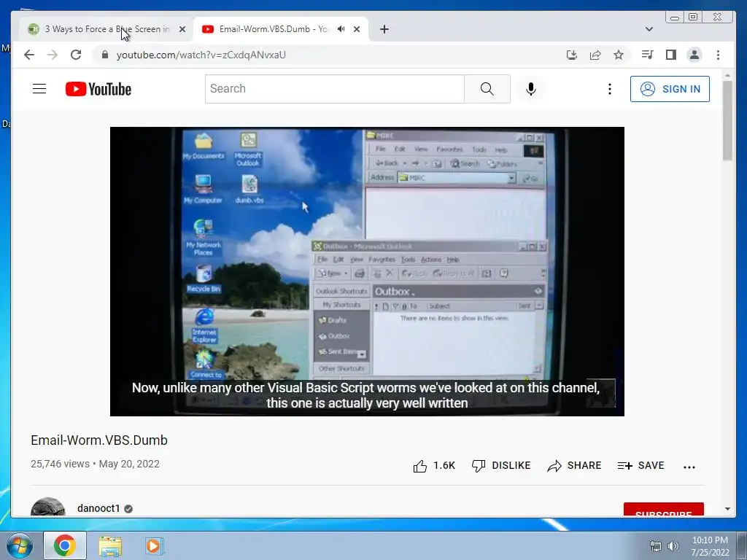
Task: View site information via the lock icon
Action: pos(105,55)
